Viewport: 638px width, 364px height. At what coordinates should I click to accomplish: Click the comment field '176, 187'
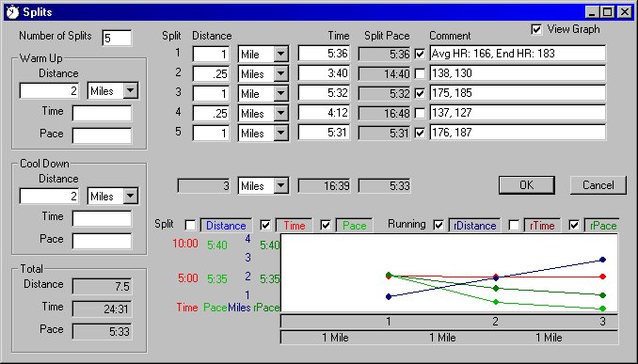pyautogui.click(x=518, y=133)
